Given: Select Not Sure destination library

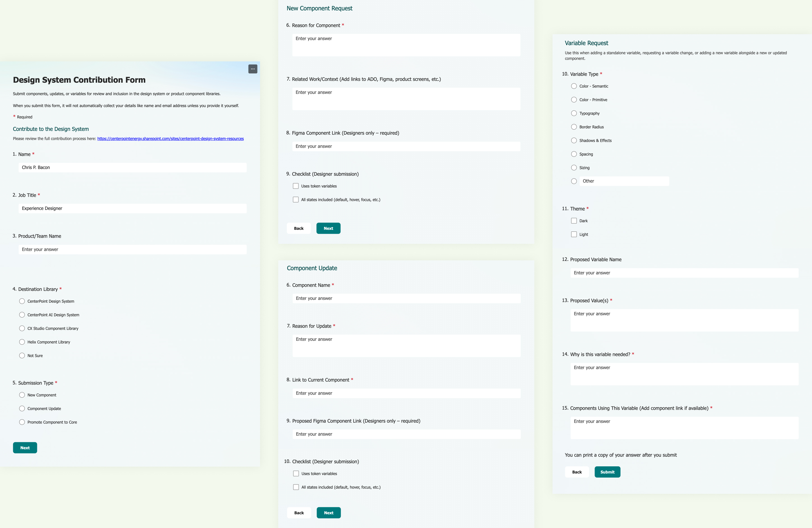Looking at the screenshot, I should click(x=22, y=356).
